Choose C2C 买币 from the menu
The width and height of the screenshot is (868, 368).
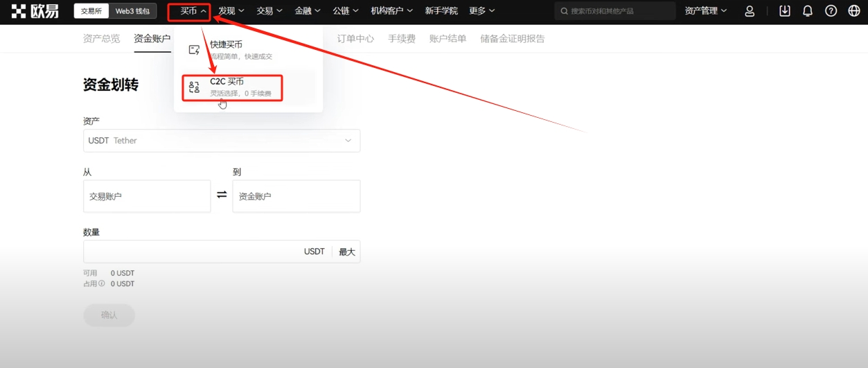point(249,87)
